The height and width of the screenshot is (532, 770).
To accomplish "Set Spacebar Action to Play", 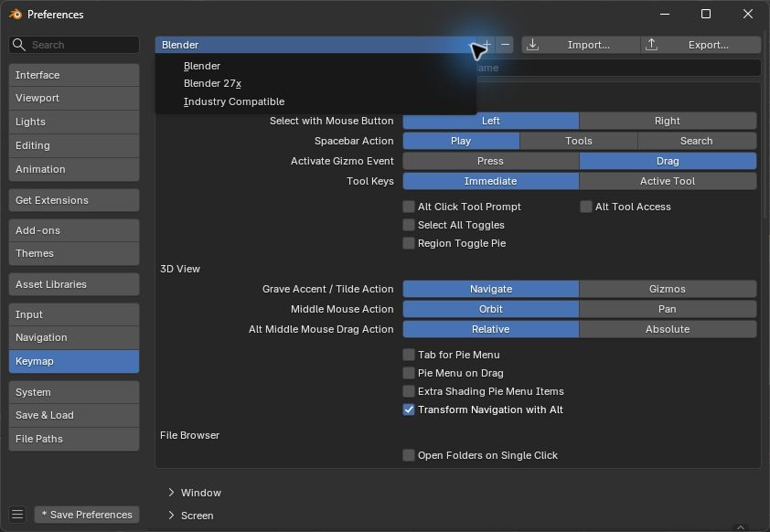I will [x=461, y=141].
